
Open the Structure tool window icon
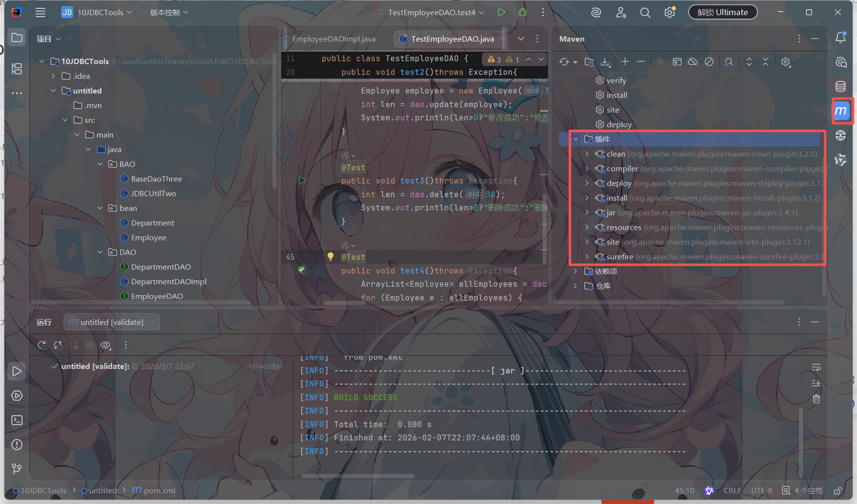pyautogui.click(x=17, y=69)
